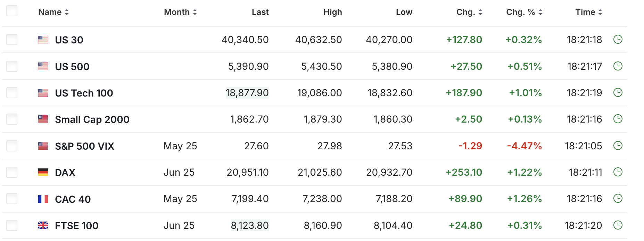Select the DAX row checkbox
This screenshot has height=241, width=644.
(12, 172)
